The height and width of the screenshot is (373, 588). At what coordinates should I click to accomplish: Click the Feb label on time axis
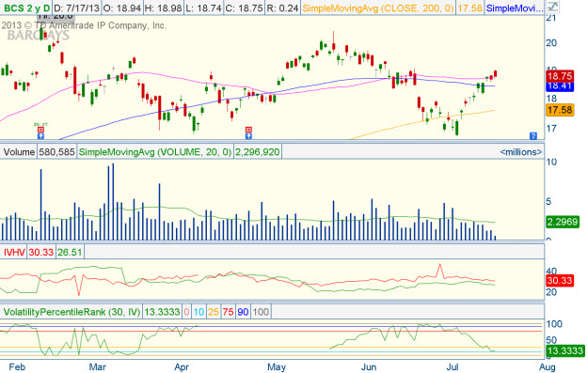17,367
